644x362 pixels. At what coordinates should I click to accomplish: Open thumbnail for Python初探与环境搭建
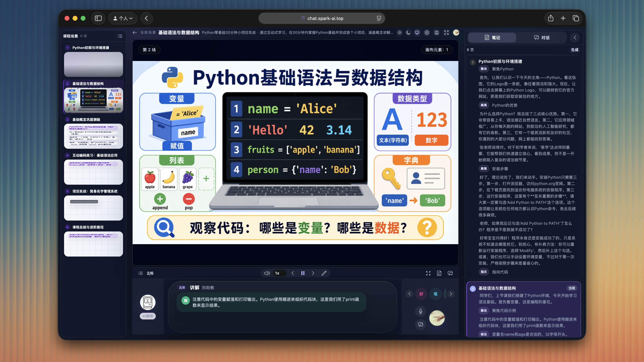[x=94, y=64]
